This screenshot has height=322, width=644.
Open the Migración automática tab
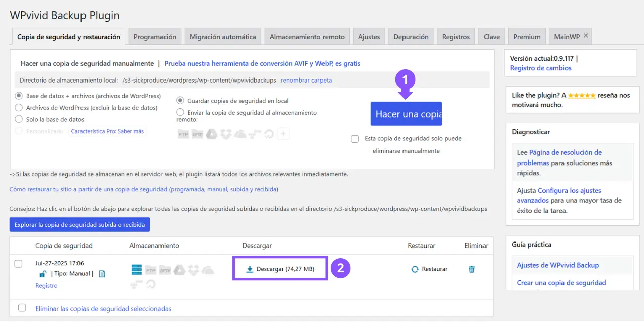coord(223,37)
